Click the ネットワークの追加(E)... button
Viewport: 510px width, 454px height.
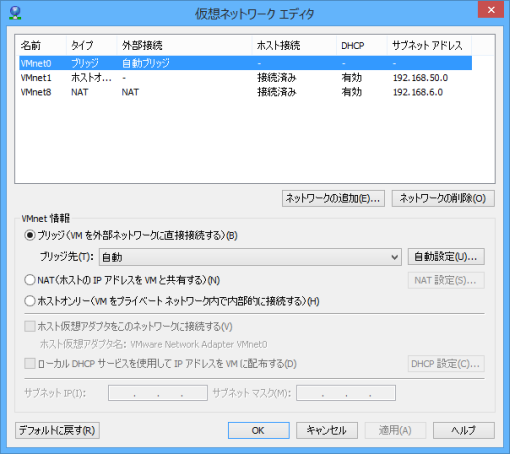pos(333,198)
